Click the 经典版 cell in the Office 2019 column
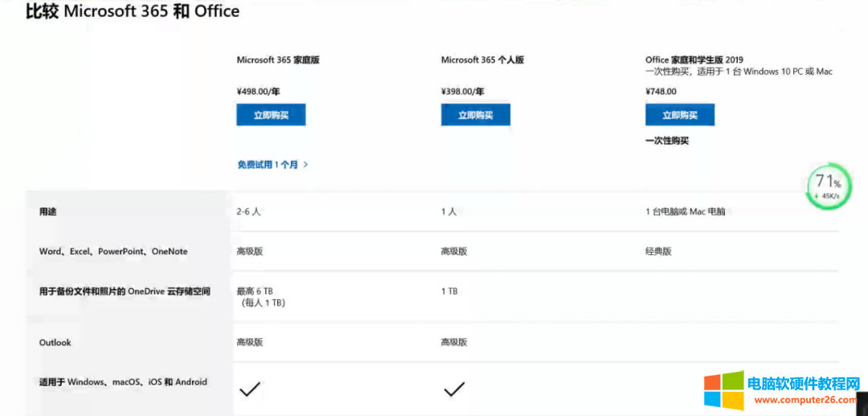Image resolution: width=868 pixels, height=416 pixels. pyautogui.click(x=658, y=251)
